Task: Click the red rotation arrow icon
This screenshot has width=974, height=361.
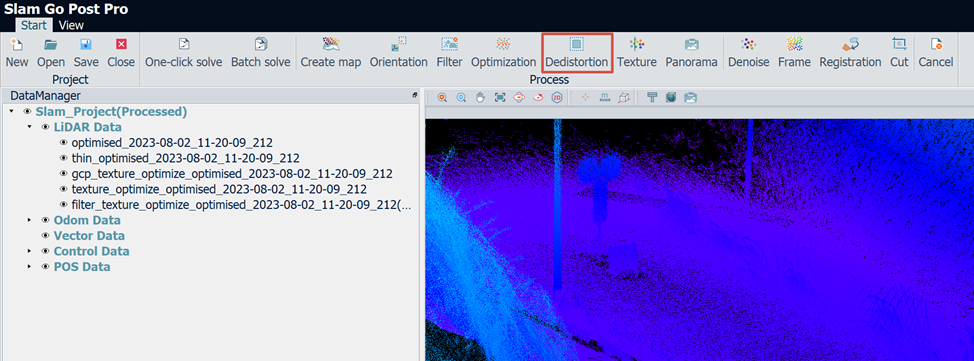Action: [538, 98]
